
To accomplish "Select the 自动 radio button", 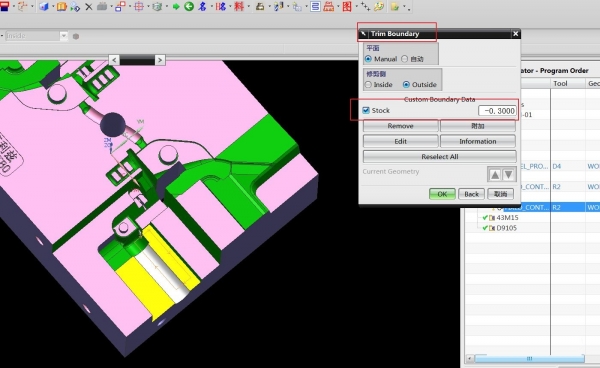I will tap(404, 59).
